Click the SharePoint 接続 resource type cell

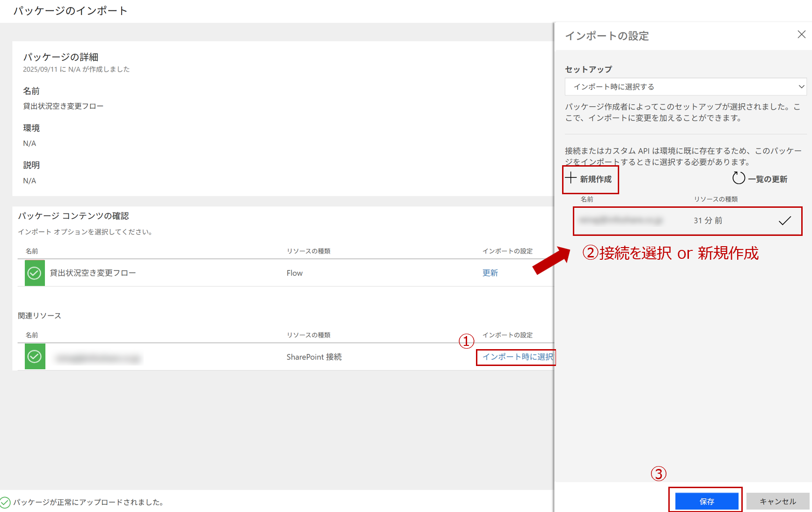(x=314, y=357)
